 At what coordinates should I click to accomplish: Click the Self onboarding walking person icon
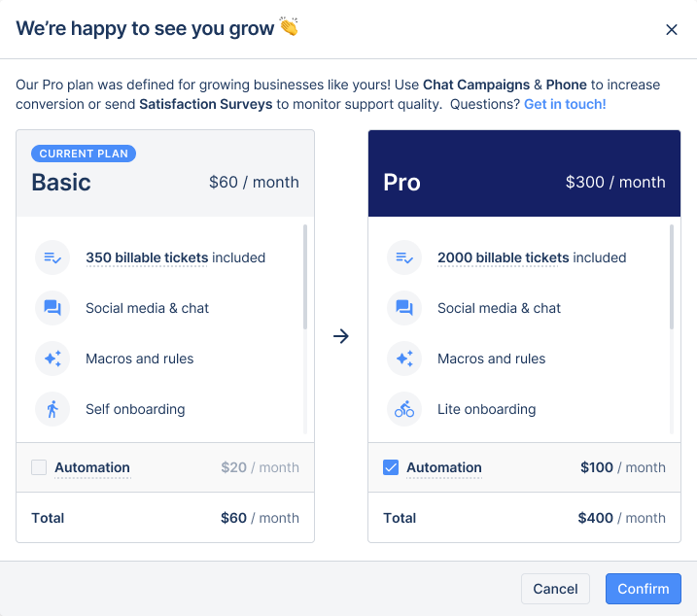(52, 409)
